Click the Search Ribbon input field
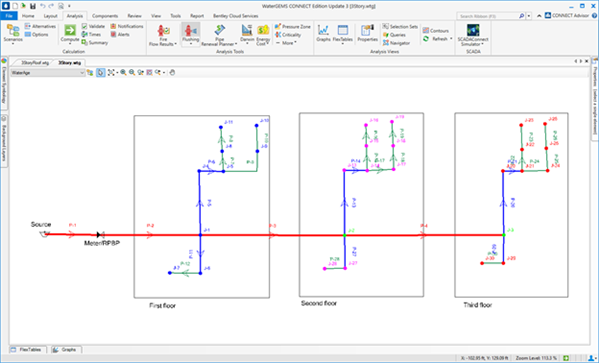 [488, 16]
